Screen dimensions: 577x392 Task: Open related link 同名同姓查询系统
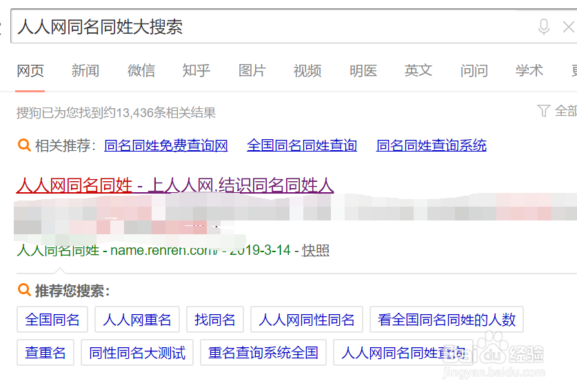[x=432, y=145]
